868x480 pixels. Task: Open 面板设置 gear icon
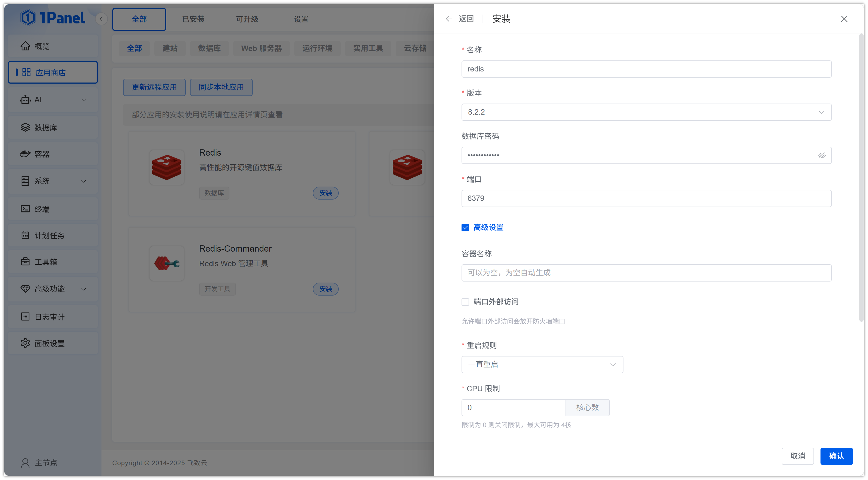[x=25, y=343]
